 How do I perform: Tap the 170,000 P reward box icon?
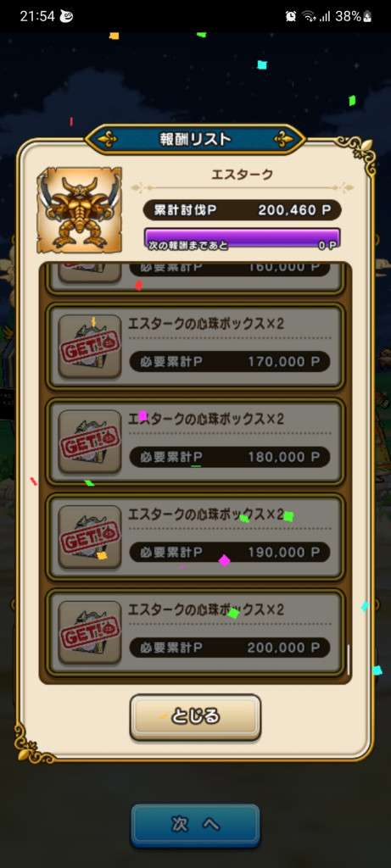pyautogui.click(x=90, y=346)
